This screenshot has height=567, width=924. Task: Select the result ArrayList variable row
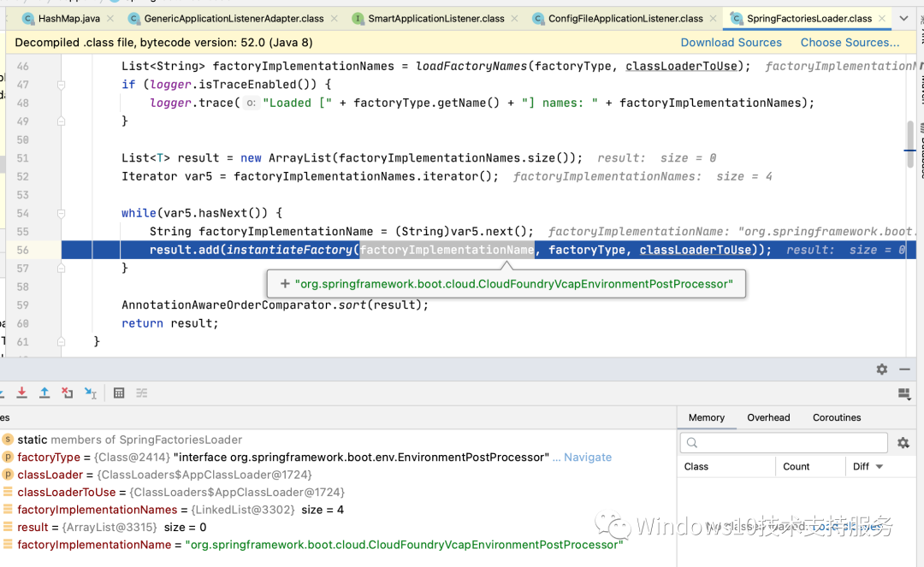(338, 527)
